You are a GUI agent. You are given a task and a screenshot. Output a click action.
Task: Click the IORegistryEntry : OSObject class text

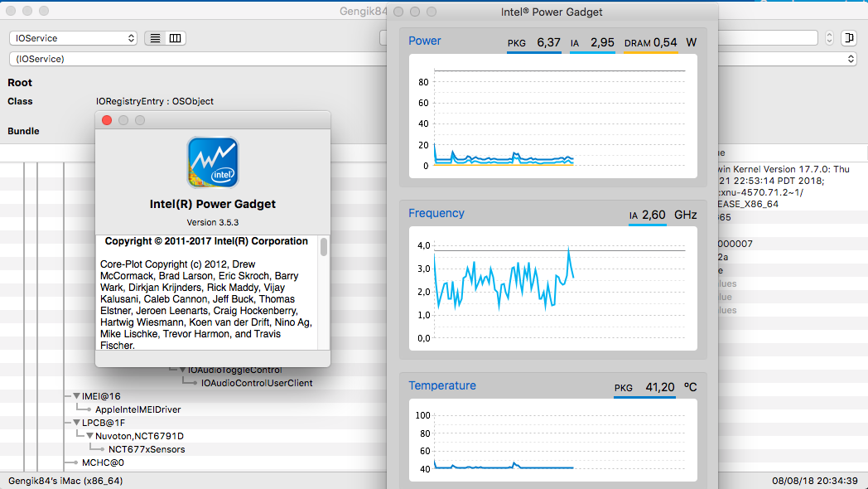point(154,101)
